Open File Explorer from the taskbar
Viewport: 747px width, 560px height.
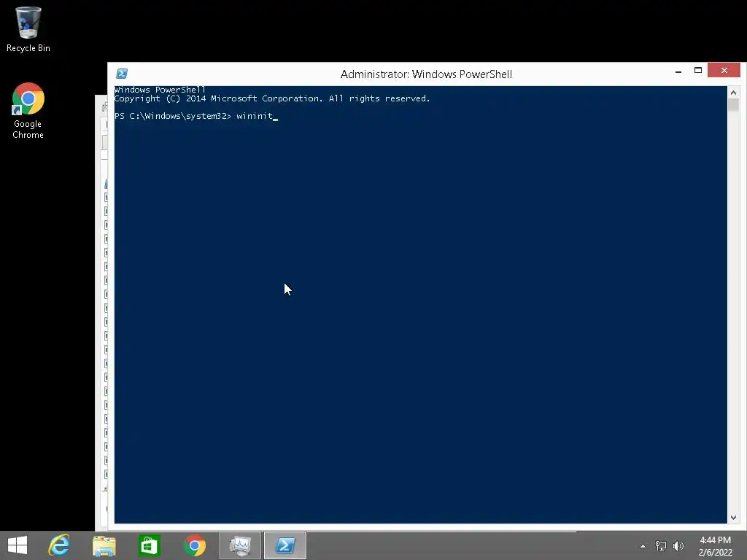coord(104,545)
